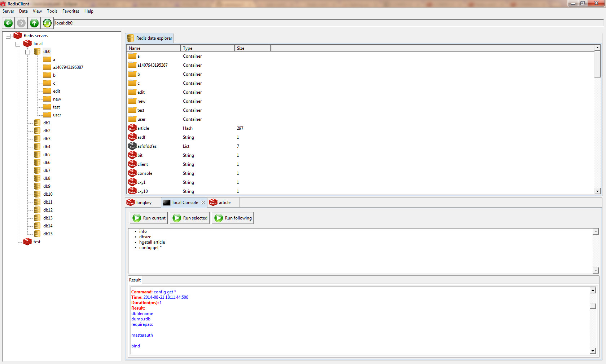Click explorer list scrollbar down arrow
The image size is (606, 364).
point(597,191)
